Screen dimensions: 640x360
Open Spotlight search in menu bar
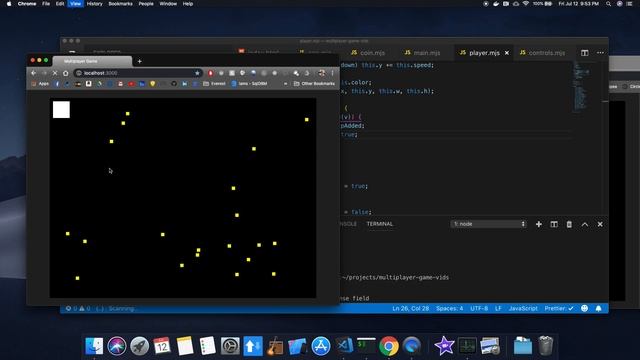point(608,4)
